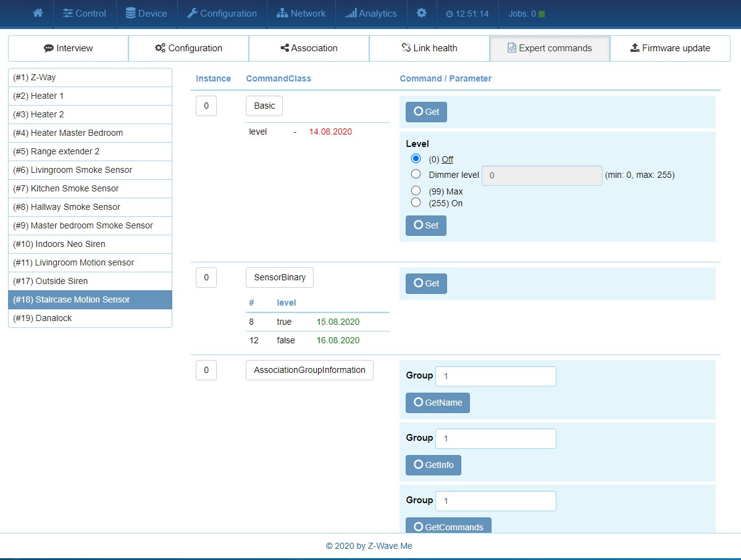This screenshot has width=741, height=560.
Task: Select Dimmer level radio option
Action: [416, 175]
